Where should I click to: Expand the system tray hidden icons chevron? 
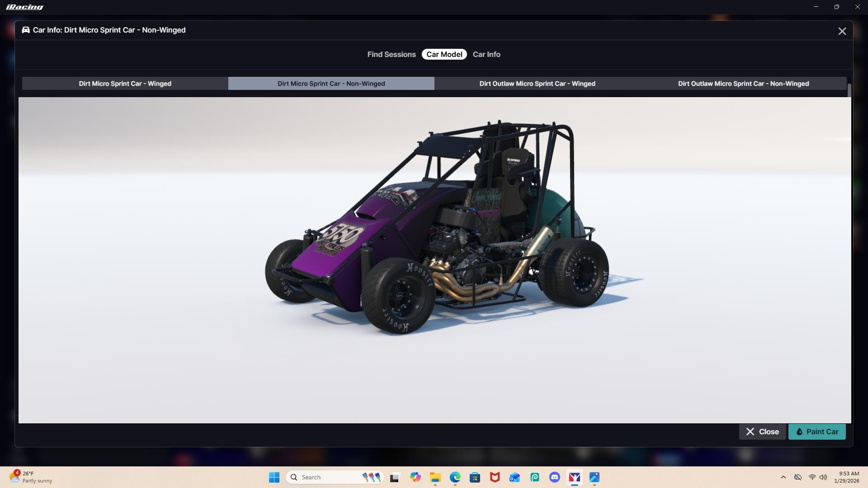point(783,477)
